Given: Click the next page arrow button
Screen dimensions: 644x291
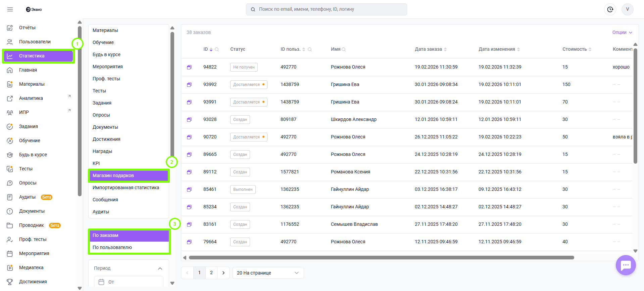Looking at the screenshot, I should tap(224, 273).
